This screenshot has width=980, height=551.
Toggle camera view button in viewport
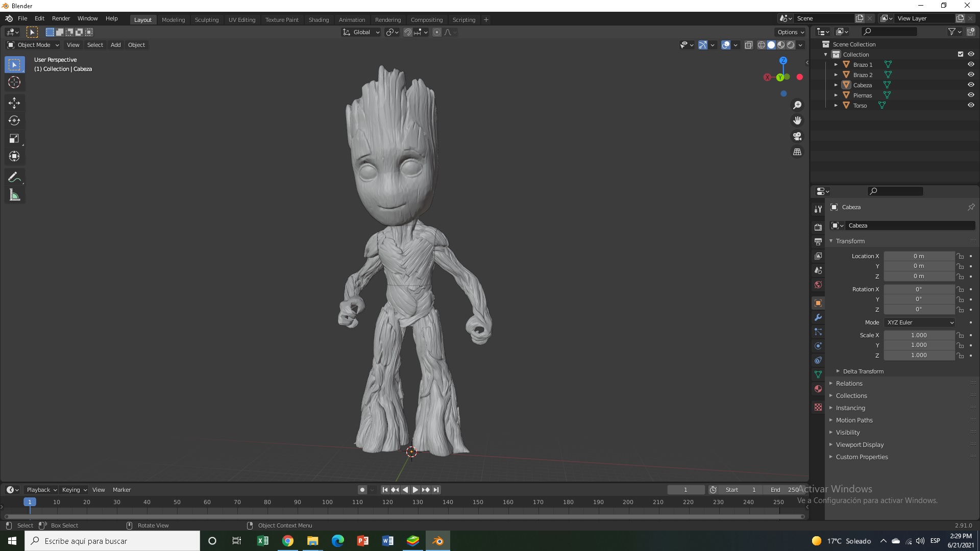[x=797, y=136]
